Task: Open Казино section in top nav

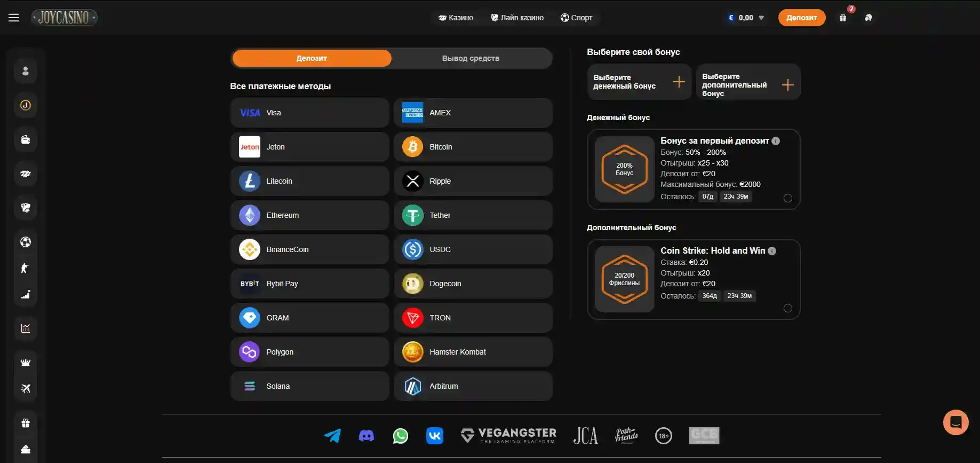Action: pos(456,18)
